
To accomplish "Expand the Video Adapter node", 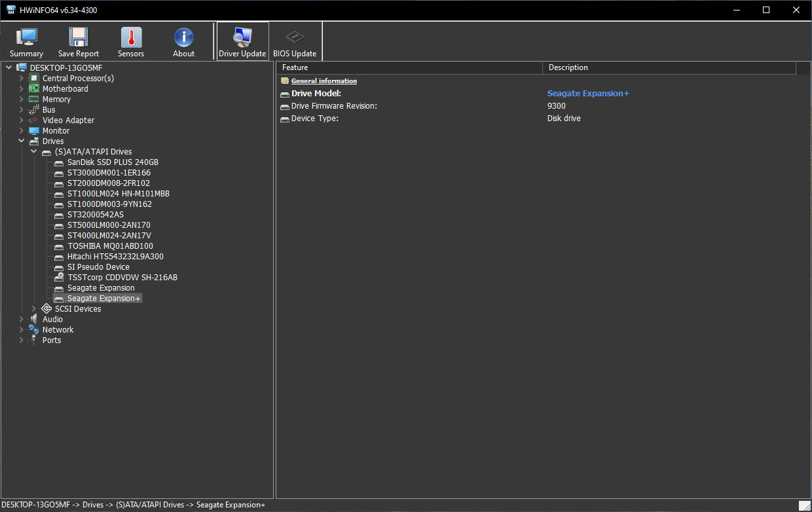I will pyautogui.click(x=21, y=120).
